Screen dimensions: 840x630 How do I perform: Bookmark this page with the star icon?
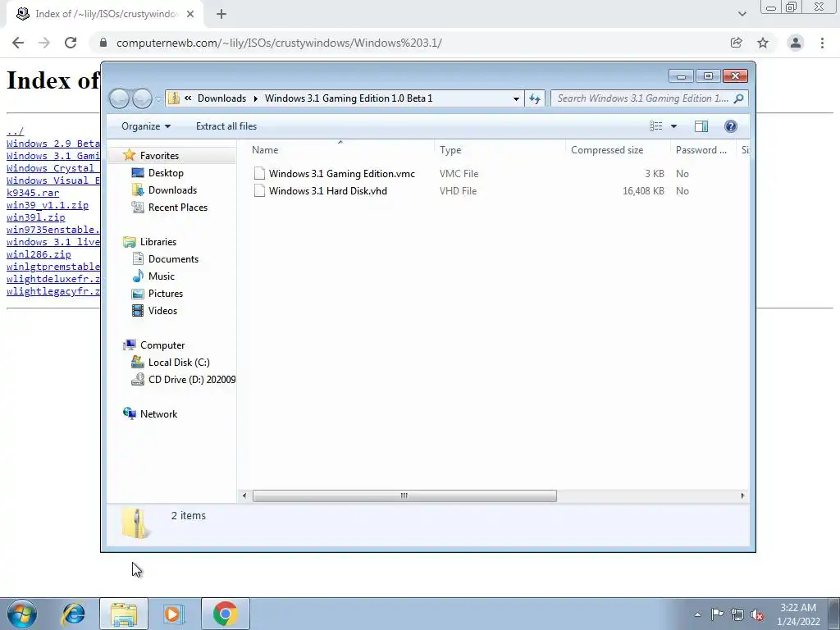coord(763,43)
